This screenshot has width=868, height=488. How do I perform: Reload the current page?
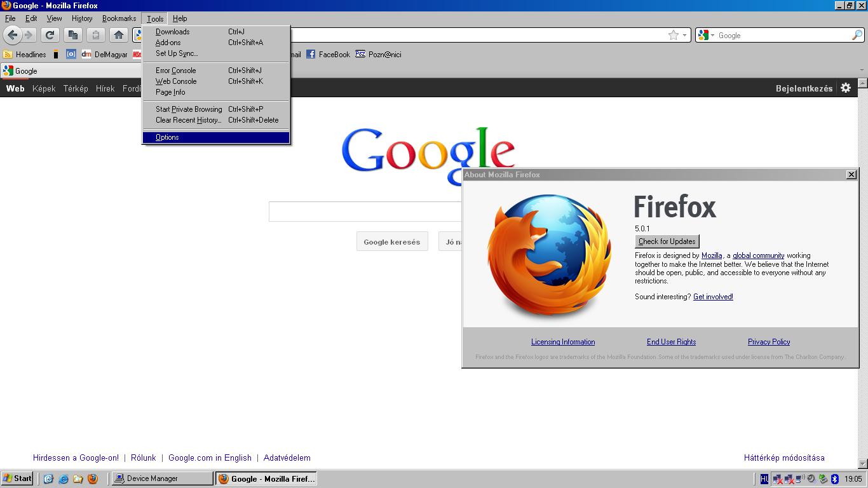[x=50, y=35]
